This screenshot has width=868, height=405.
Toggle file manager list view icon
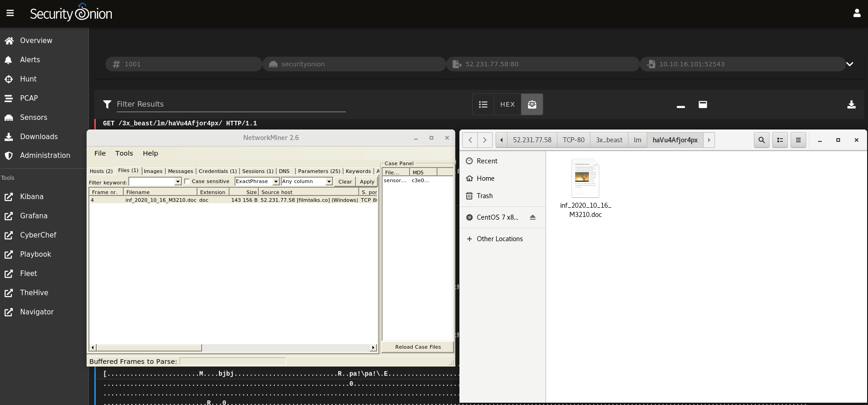(x=780, y=140)
